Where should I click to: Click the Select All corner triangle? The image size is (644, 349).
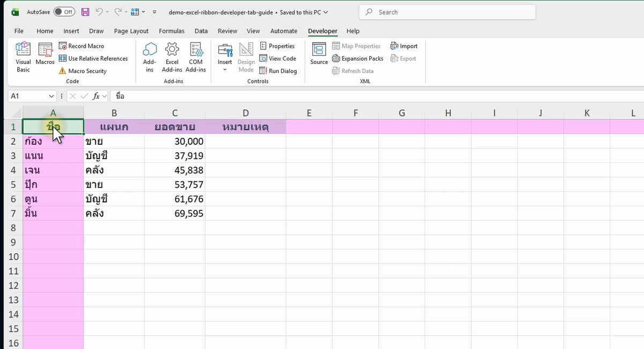tap(16, 113)
